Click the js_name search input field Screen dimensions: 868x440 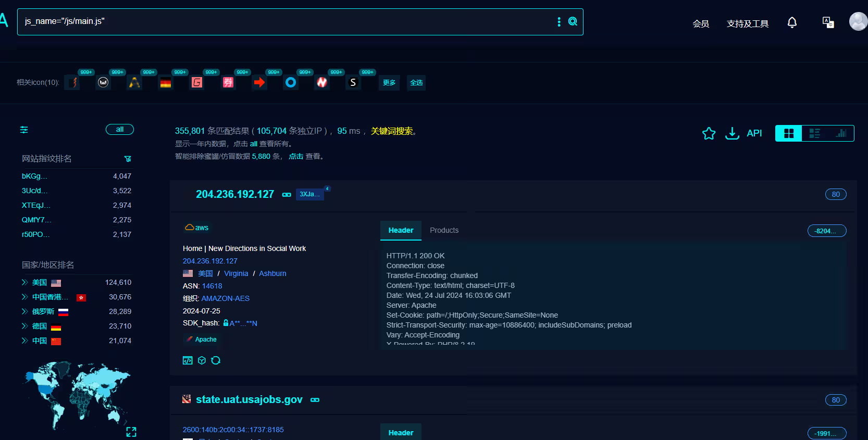(287, 21)
